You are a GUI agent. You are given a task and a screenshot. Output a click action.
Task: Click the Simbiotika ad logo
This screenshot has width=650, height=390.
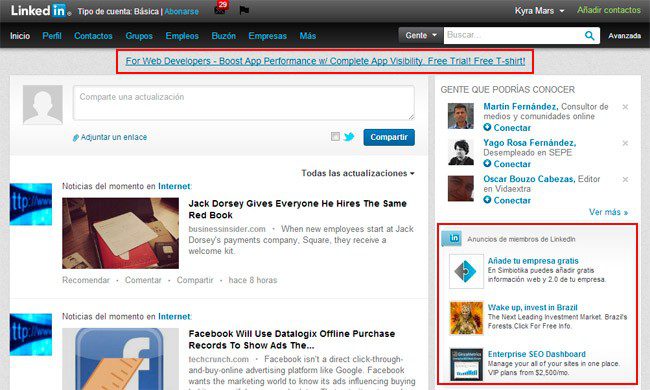466,271
